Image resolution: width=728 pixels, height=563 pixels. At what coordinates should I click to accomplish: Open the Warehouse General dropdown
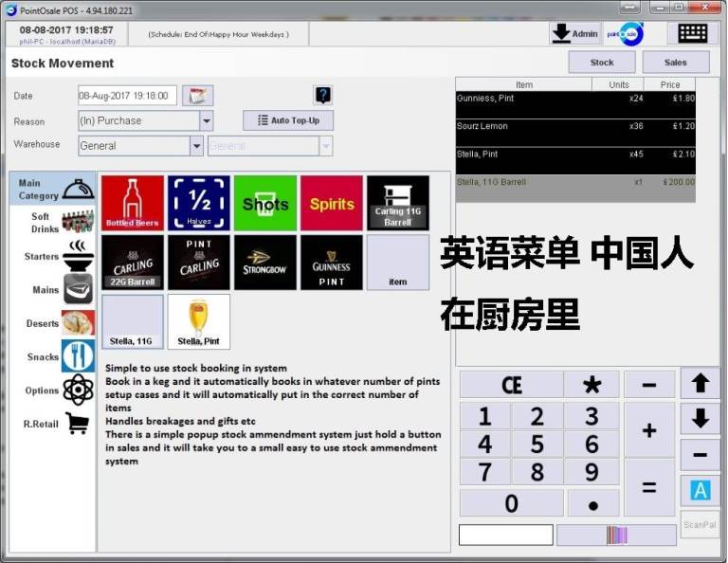pyautogui.click(x=197, y=146)
